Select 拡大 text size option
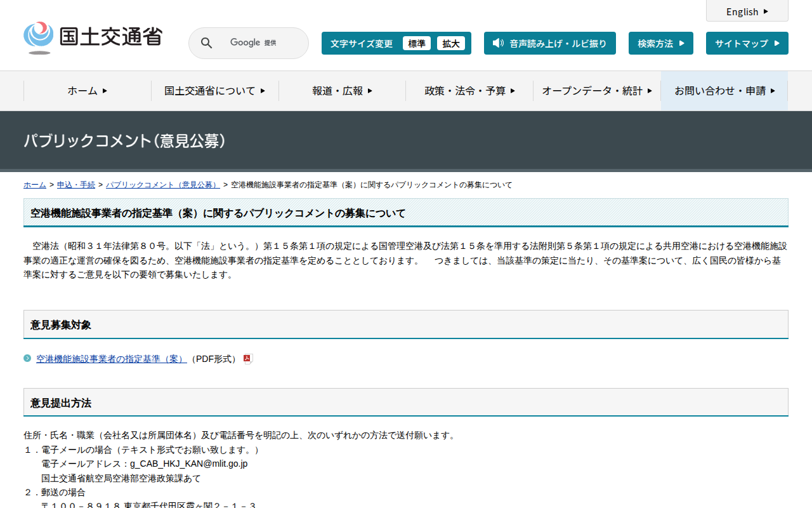The width and height of the screenshot is (812, 508). point(451,43)
